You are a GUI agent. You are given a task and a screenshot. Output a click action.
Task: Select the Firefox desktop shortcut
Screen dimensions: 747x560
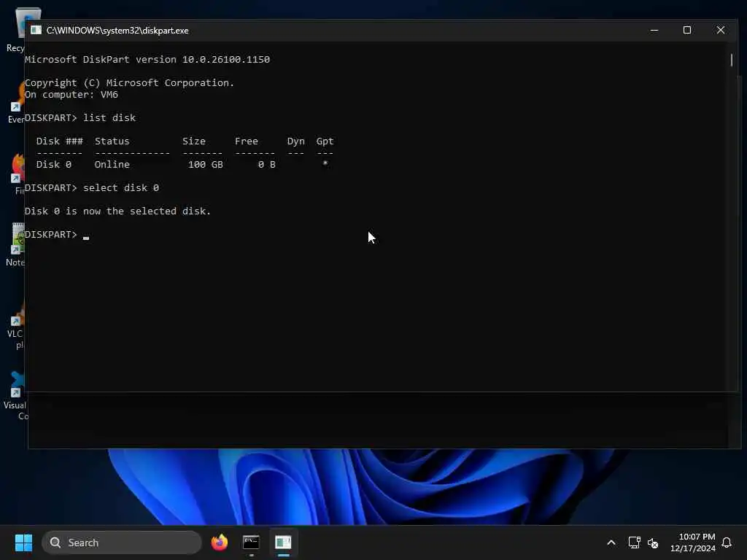point(18,174)
